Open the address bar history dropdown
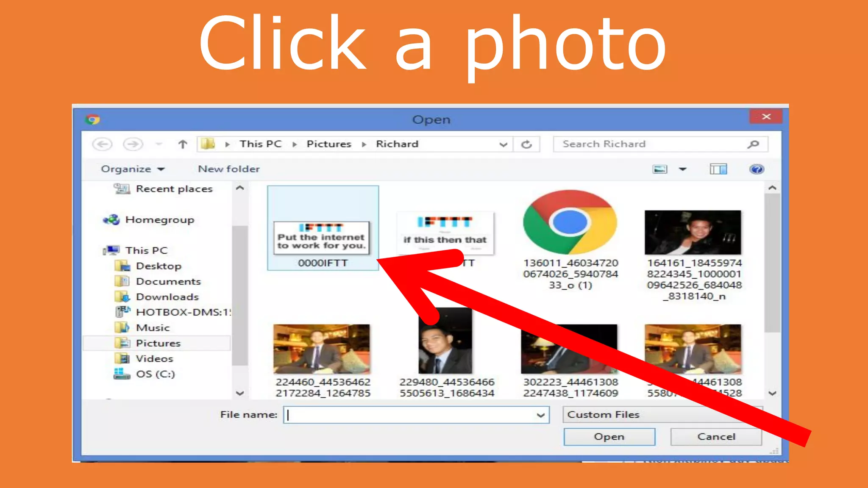This screenshot has width=868, height=488. (503, 144)
